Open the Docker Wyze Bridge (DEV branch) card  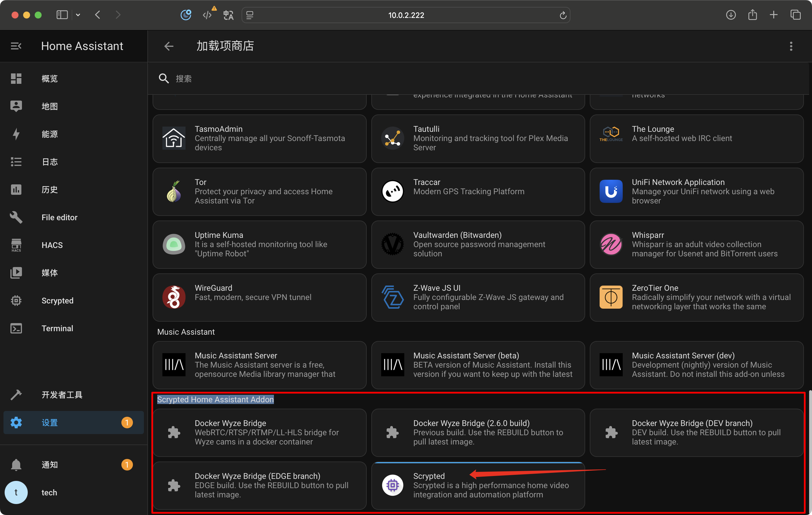coord(696,432)
